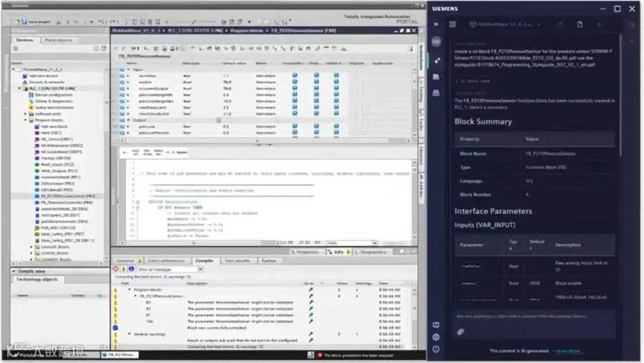Viewport: 644px width, 363px height.
Task: Switch to the Devices tab
Action: 24,40
